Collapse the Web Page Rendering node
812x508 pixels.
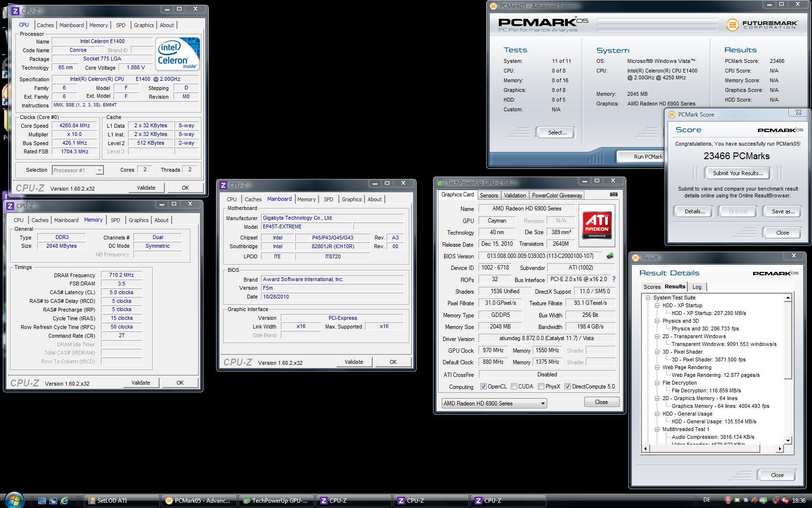click(657, 367)
